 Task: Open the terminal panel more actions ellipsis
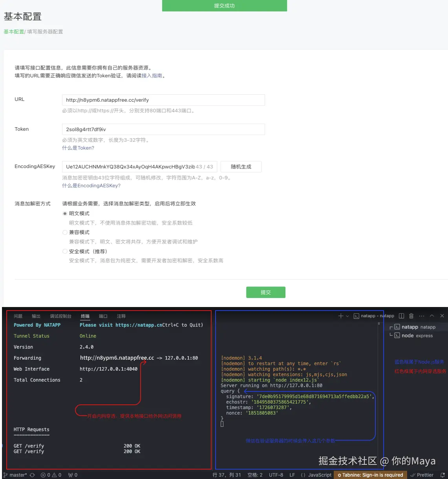coord(422,316)
